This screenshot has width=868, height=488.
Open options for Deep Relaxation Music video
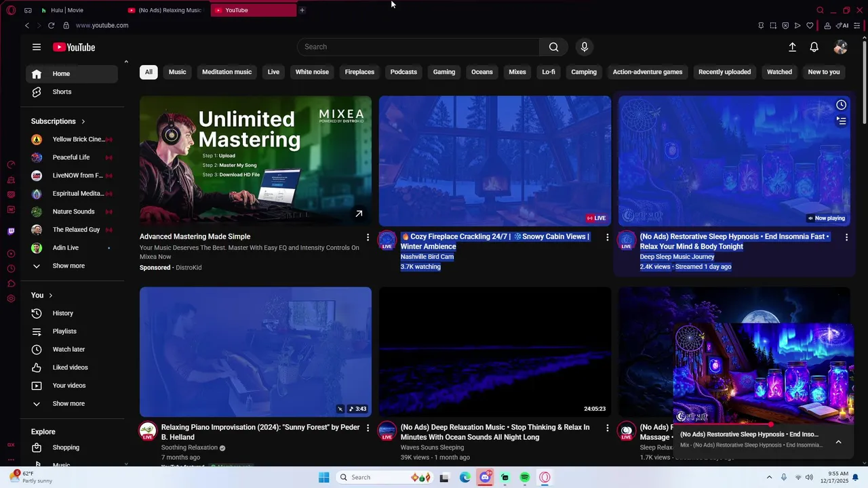pyautogui.click(x=607, y=428)
